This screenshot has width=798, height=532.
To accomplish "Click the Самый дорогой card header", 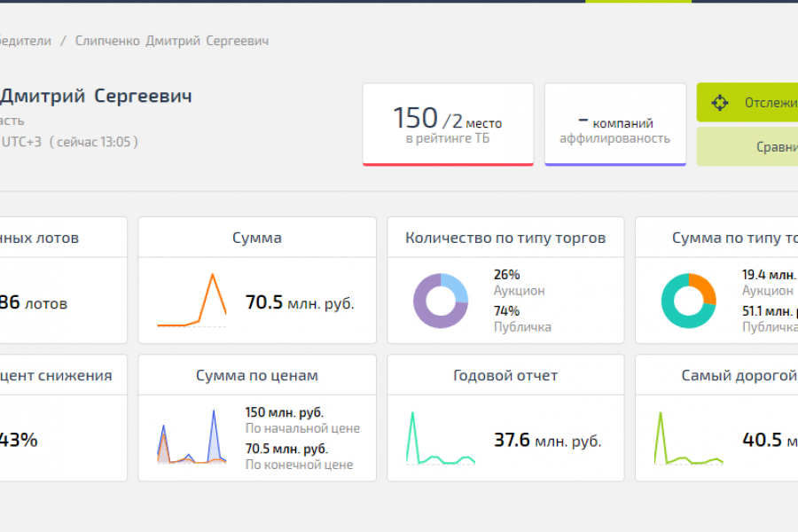I will 716,375.
